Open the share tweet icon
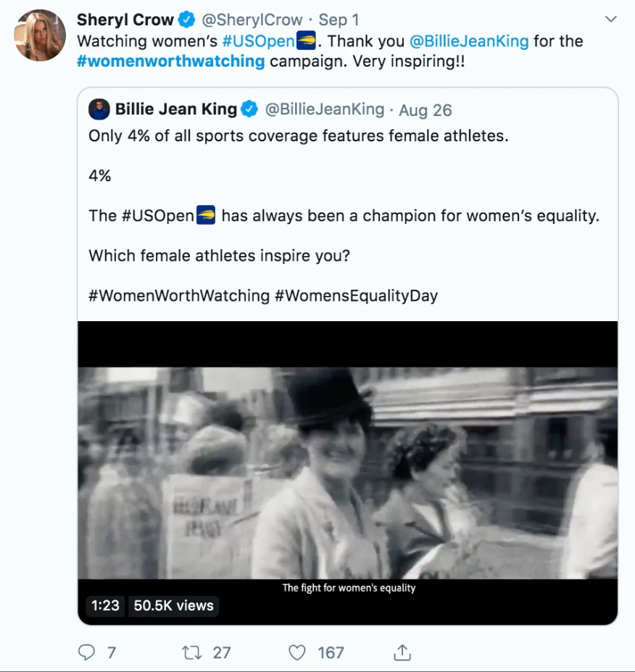The height and width of the screenshot is (672, 635). click(403, 652)
